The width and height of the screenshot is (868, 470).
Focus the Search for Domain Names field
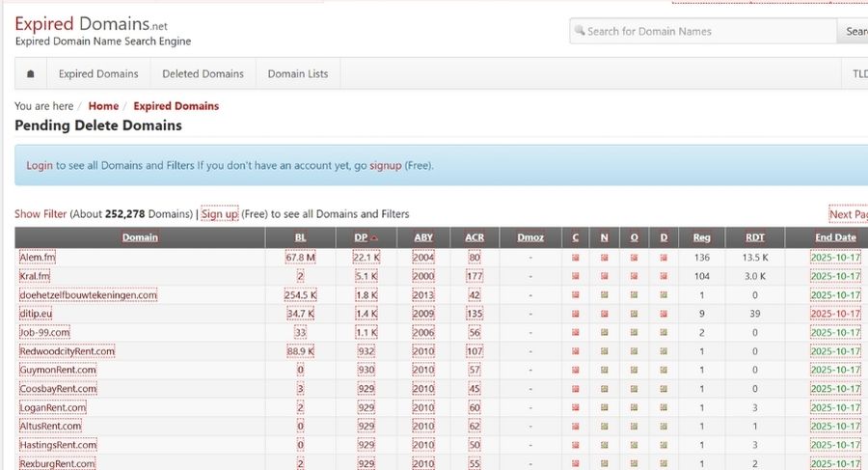pyautogui.click(x=704, y=31)
